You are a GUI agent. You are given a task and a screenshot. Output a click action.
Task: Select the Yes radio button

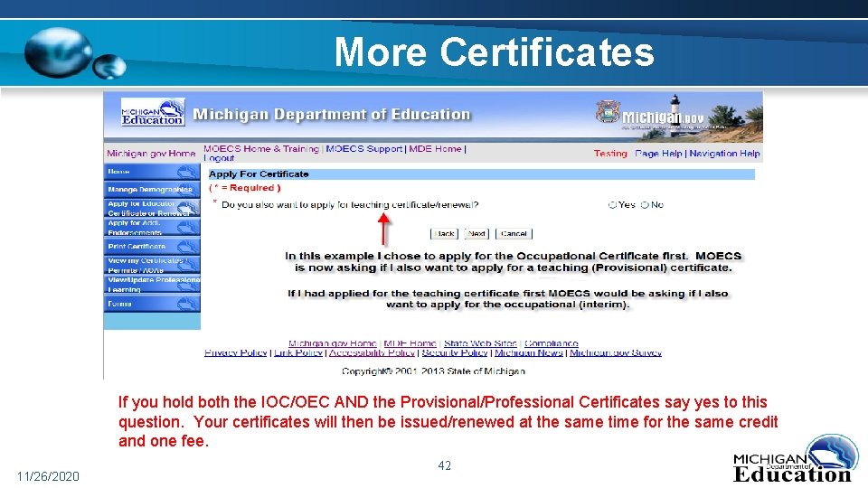(612, 205)
